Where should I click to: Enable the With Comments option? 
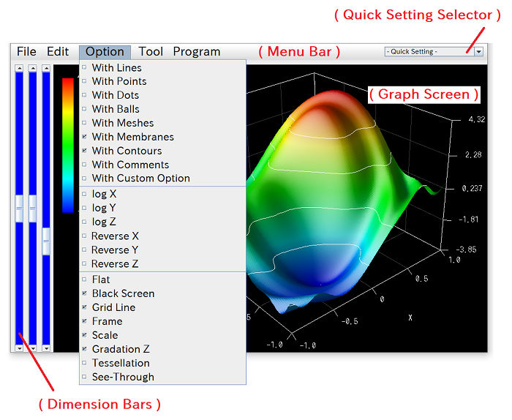(162, 165)
